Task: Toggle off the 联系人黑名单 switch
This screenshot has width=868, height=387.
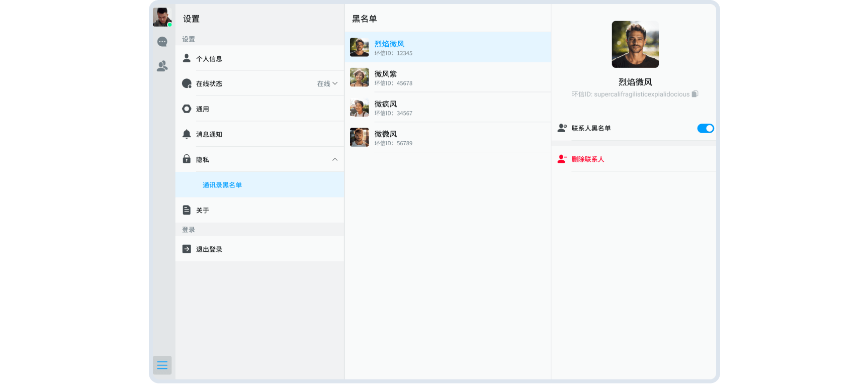Action: [x=705, y=129]
